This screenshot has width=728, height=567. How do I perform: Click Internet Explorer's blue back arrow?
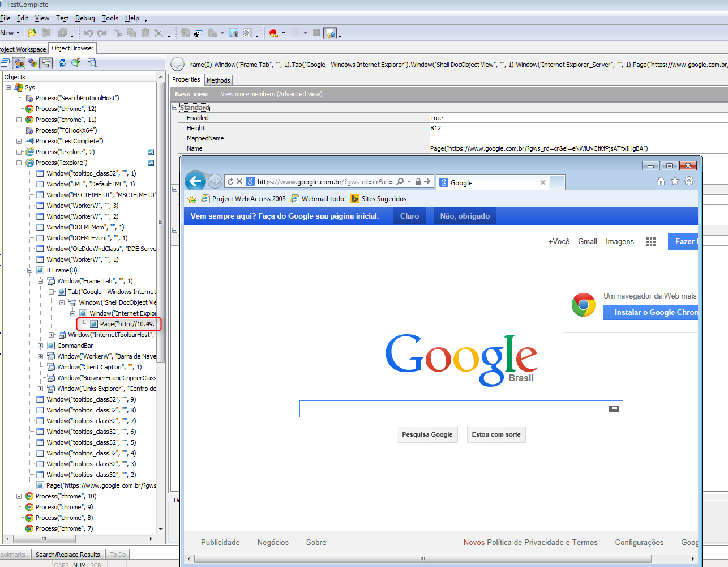[x=195, y=181]
